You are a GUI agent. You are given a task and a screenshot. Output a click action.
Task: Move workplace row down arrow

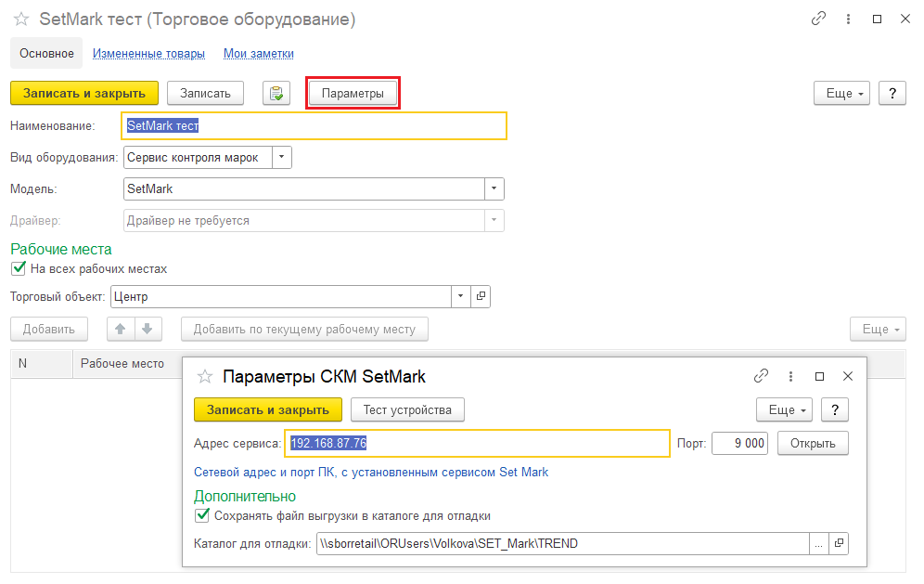pyautogui.click(x=148, y=329)
